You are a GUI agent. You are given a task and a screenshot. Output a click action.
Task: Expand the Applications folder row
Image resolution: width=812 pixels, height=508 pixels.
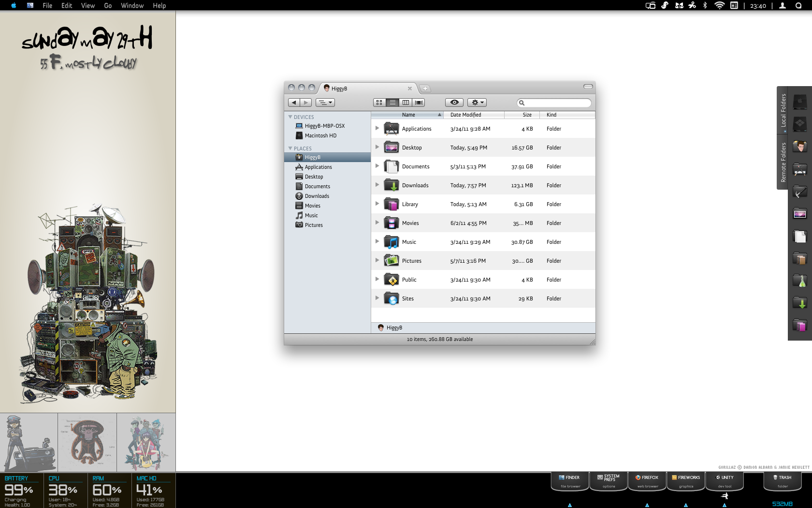pos(377,128)
